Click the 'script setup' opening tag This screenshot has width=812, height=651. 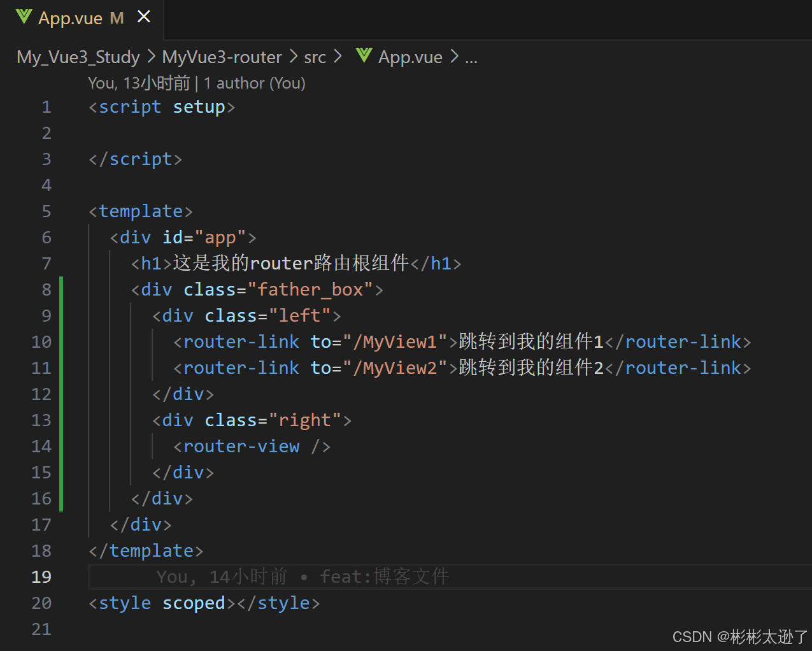tap(162, 107)
